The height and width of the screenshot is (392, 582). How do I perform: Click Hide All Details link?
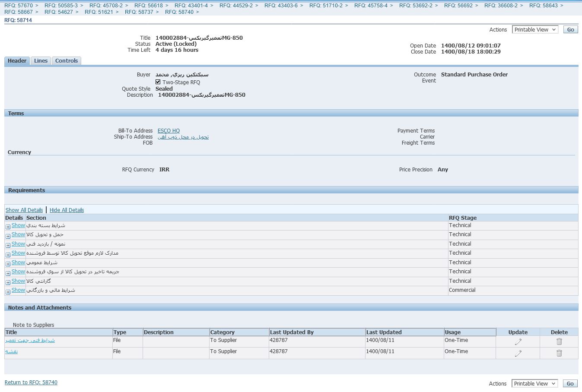(67, 210)
